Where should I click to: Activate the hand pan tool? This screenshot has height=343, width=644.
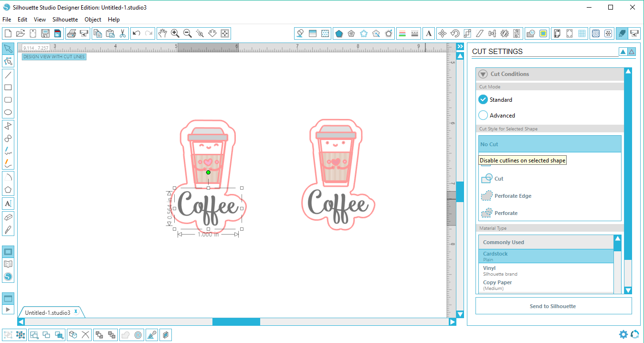coord(162,33)
